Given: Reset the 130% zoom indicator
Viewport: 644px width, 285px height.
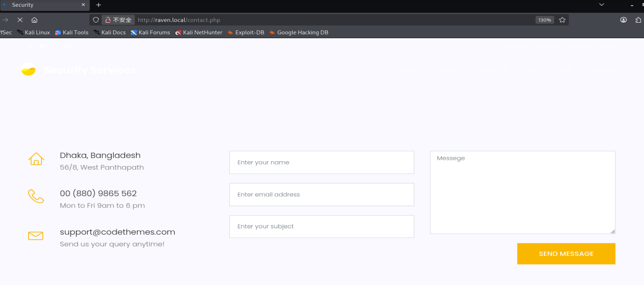Looking at the screenshot, I should pos(545,20).
